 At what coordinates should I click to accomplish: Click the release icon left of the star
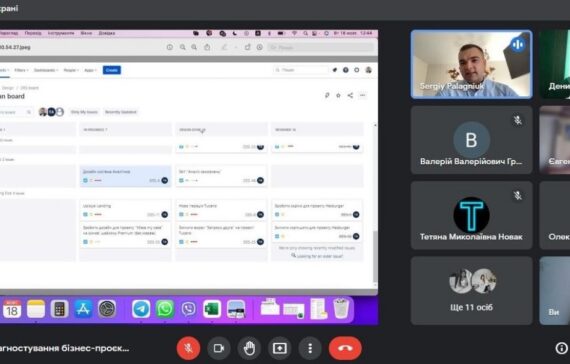(x=327, y=95)
